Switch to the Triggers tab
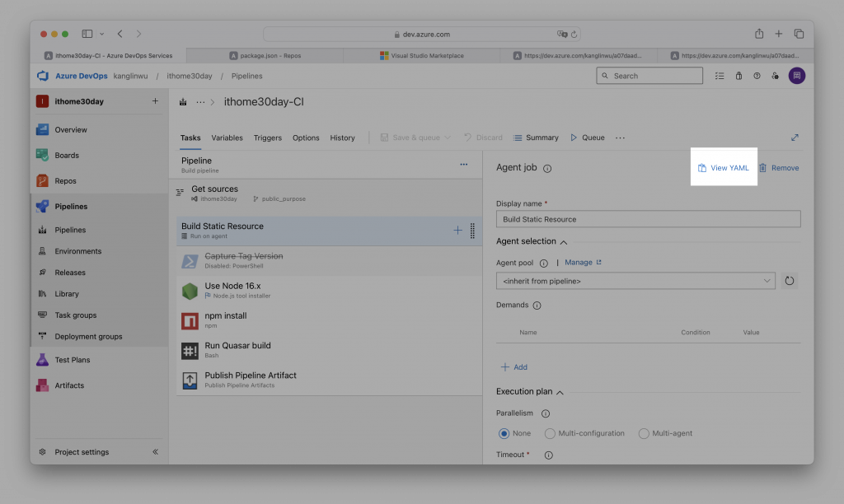 pos(268,138)
